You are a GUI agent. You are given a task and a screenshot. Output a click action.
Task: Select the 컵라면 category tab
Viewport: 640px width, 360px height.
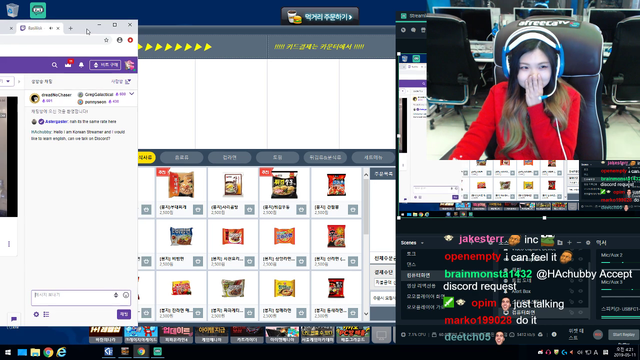point(230,157)
